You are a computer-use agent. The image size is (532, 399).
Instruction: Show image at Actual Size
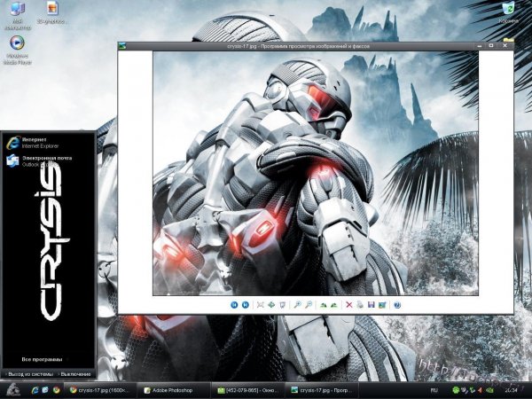point(271,305)
